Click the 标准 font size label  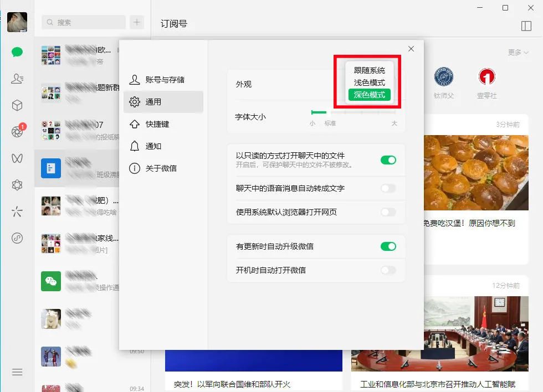(330, 123)
